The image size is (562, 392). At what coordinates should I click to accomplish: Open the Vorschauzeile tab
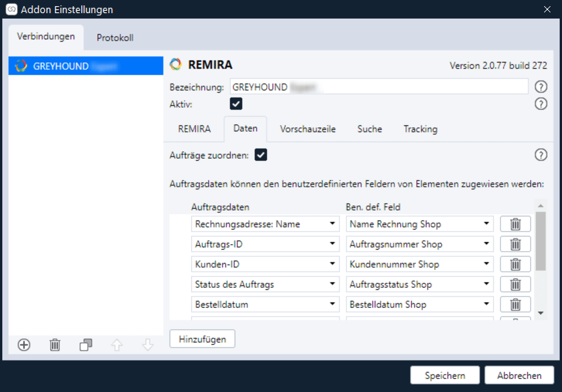(x=308, y=129)
